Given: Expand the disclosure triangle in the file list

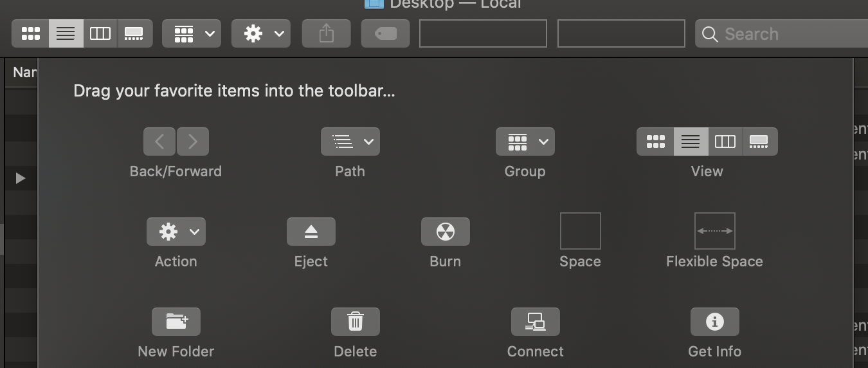Looking at the screenshot, I should point(21,178).
